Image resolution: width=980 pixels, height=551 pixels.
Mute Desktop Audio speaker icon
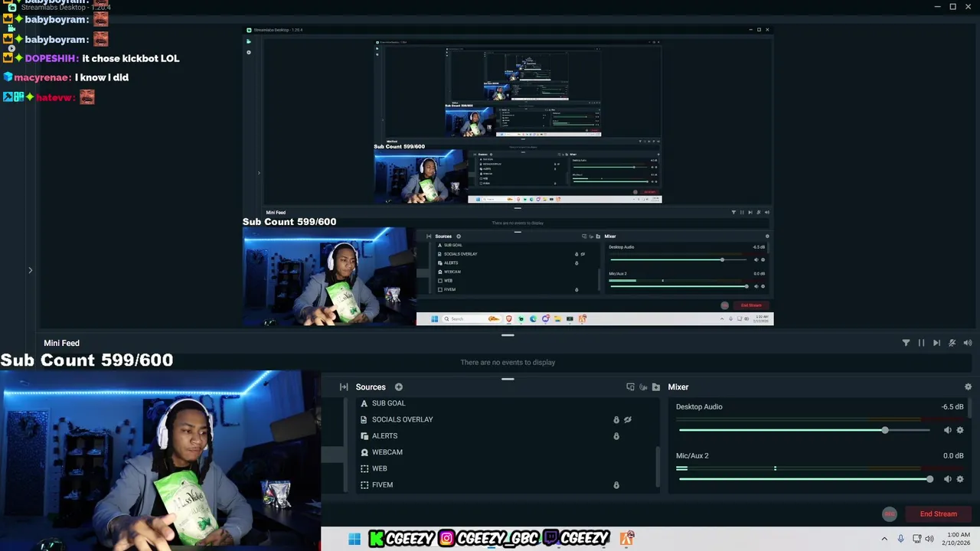pyautogui.click(x=947, y=430)
